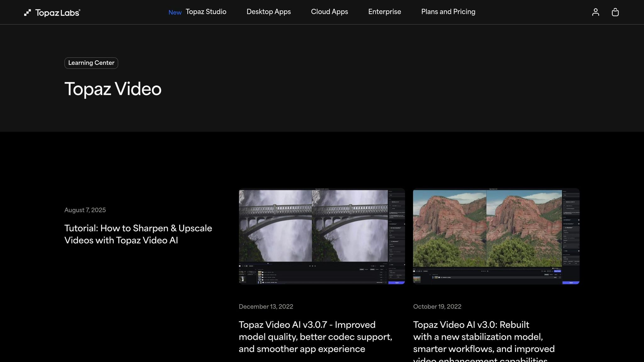Open the Topaz Video AI v3.0.7 article
644x362 pixels.
coord(315,337)
